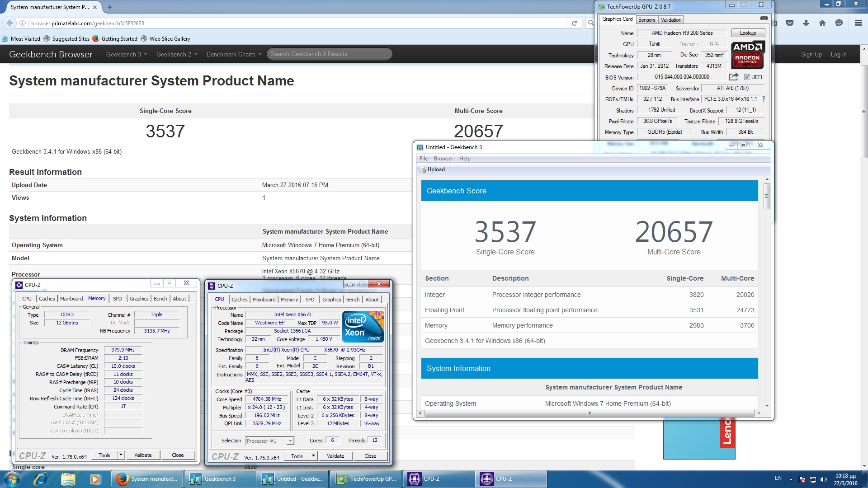Open About tab in the CPU-Z Memory window
Image resolution: width=868 pixels, height=488 pixels.
point(179,299)
